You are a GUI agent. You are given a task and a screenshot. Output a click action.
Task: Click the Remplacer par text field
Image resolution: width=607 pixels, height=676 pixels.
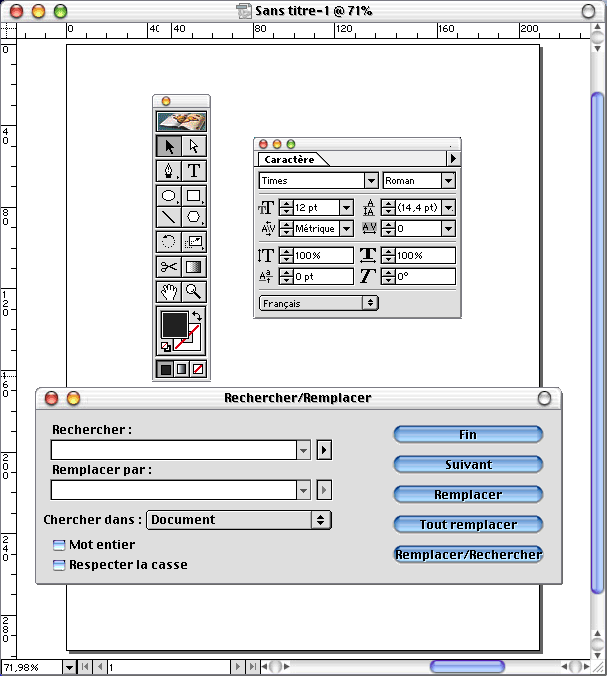pos(174,491)
